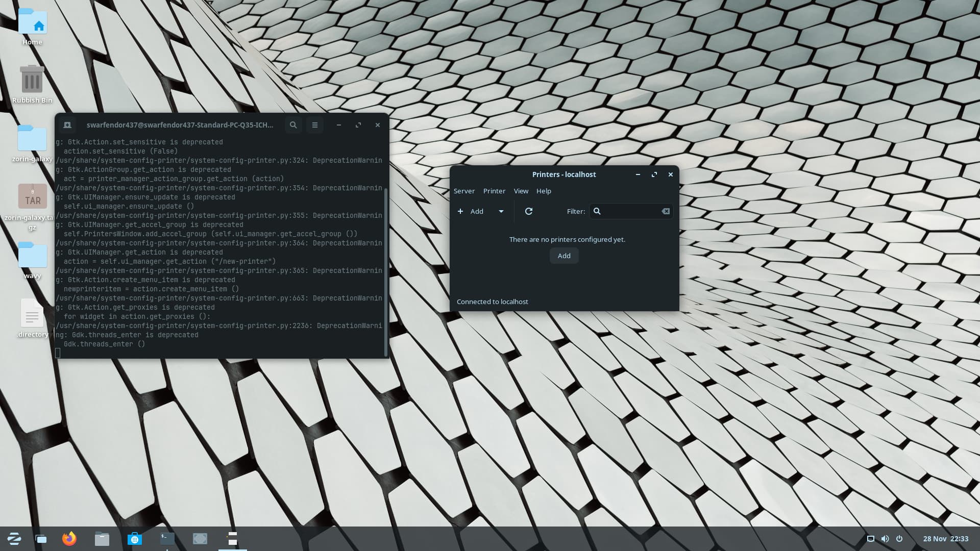Open the clock and date in the panel
980x551 pixels.
pos(945,539)
